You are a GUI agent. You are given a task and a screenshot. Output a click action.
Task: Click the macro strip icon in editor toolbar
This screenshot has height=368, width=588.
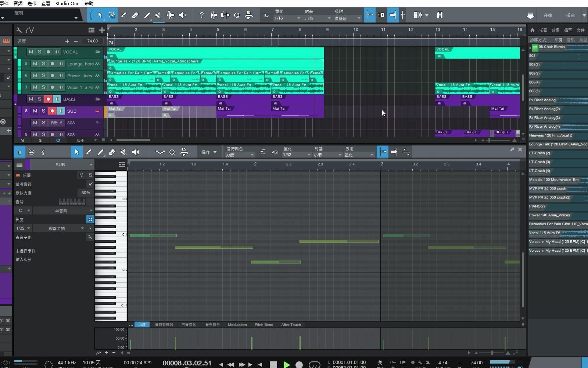[x=160, y=152]
